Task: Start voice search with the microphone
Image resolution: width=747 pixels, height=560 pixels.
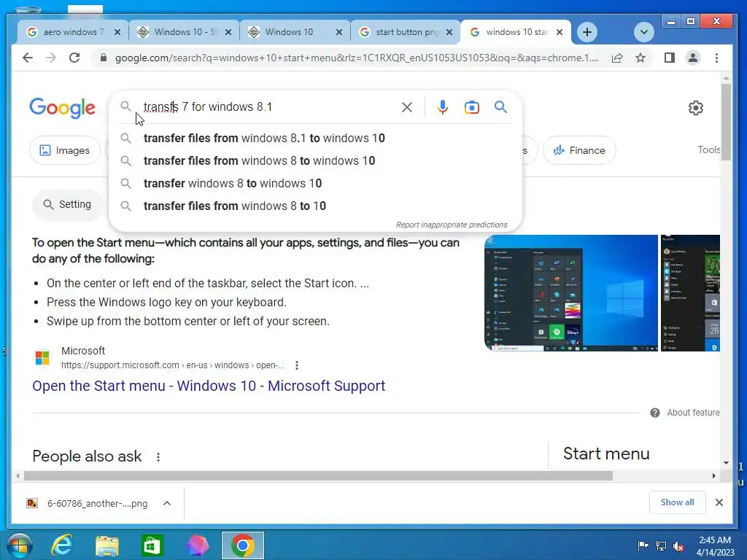Action: [443, 107]
